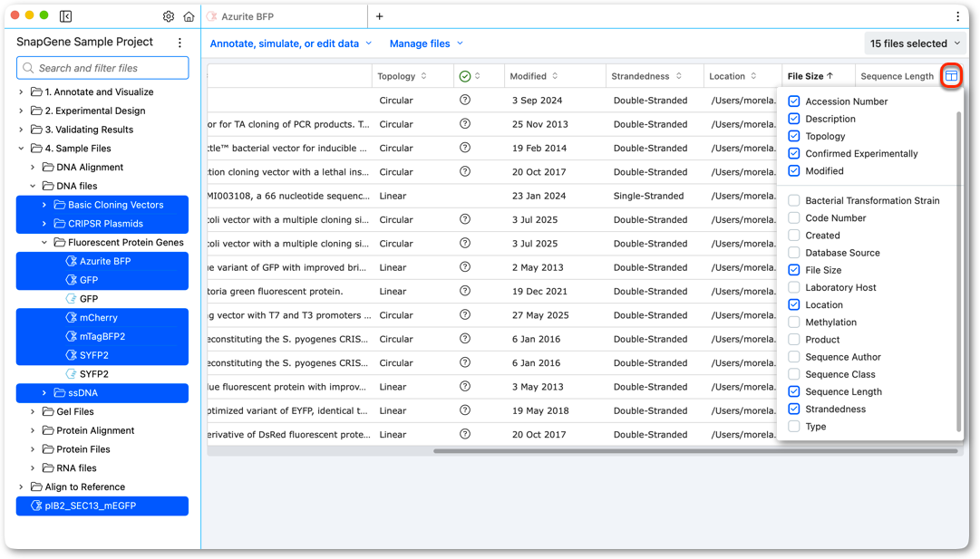The height and width of the screenshot is (559, 980).
Task: Disable the File Size column
Action: (794, 270)
